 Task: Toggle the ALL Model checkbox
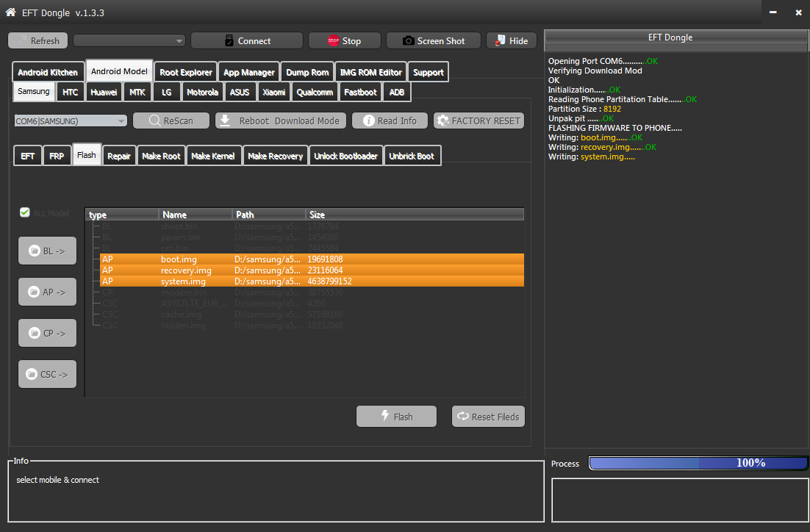[24, 212]
